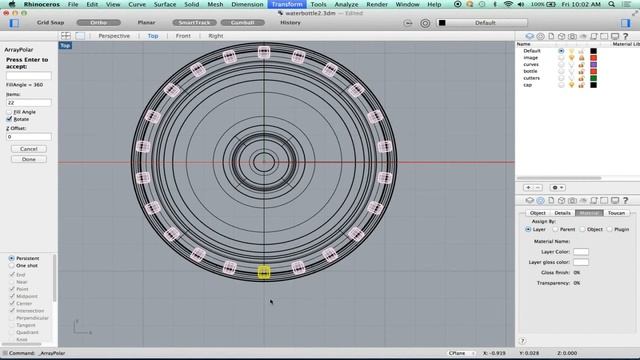Click Cancel button in ArrayPolar panel
Viewport: 640px width, 360px height.
tap(29, 149)
